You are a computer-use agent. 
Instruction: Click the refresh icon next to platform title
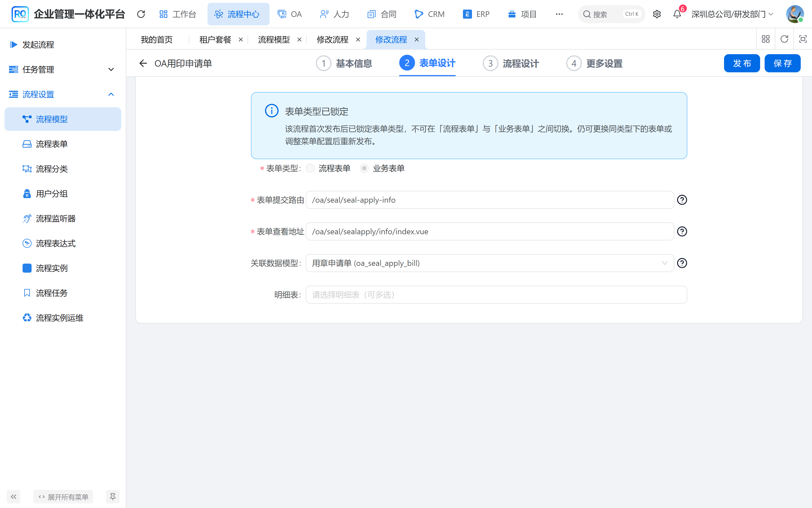141,14
